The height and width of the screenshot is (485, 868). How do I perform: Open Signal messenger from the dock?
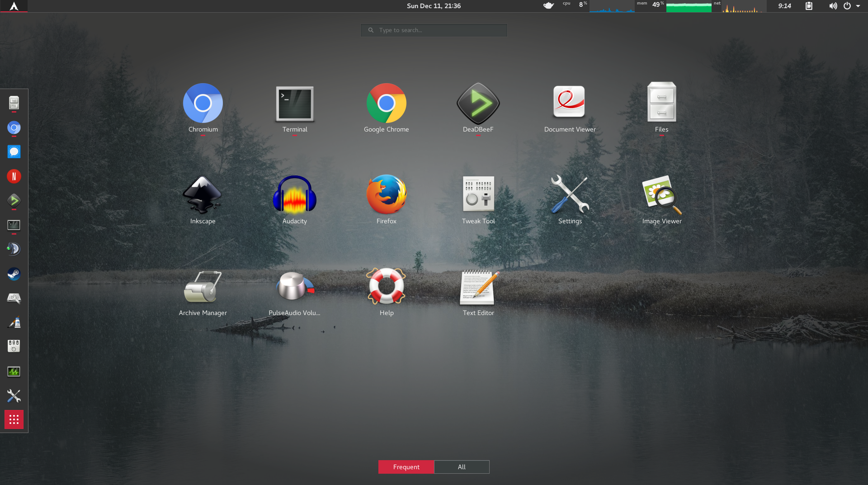[14, 152]
